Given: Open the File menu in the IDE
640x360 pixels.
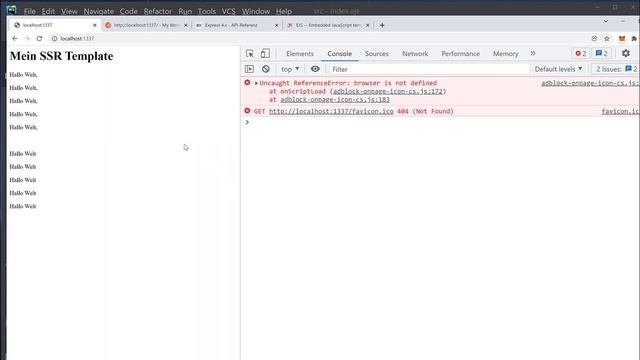Looking at the screenshot, I should tap(29, 11).
